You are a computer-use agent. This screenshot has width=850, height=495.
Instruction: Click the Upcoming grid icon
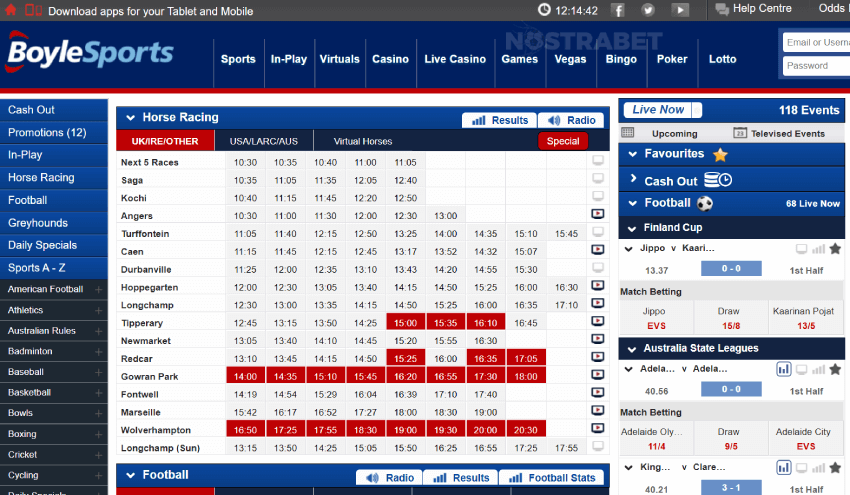tap(627, 133)
